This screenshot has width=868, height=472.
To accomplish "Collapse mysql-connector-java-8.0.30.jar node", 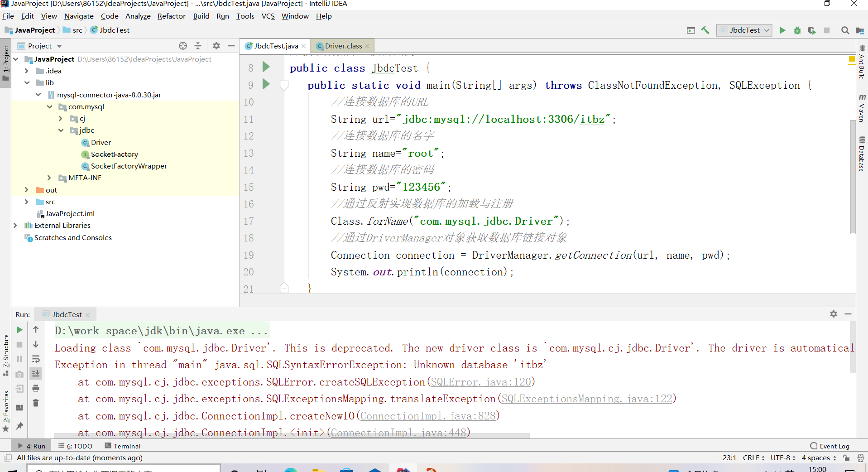I will (38, 95).
